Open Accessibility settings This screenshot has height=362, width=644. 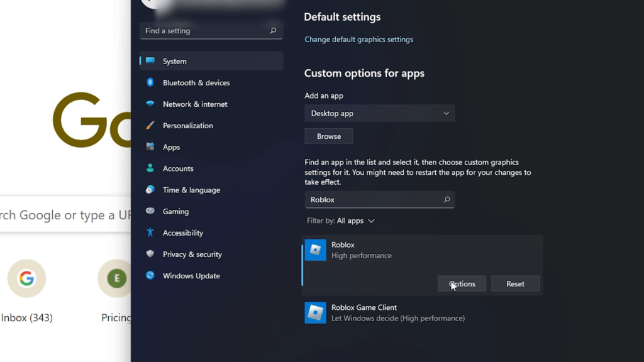click(211, 233)
